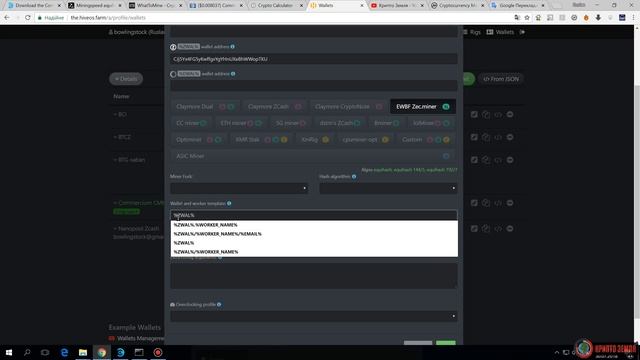Duplicate the Commercium CMM wallet row

point(486,203)
